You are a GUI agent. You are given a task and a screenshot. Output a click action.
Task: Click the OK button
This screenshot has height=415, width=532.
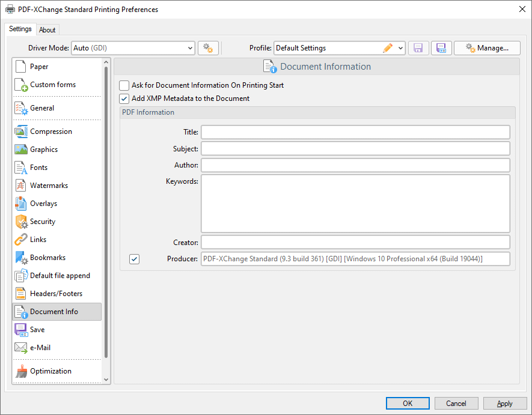[408, 404]
